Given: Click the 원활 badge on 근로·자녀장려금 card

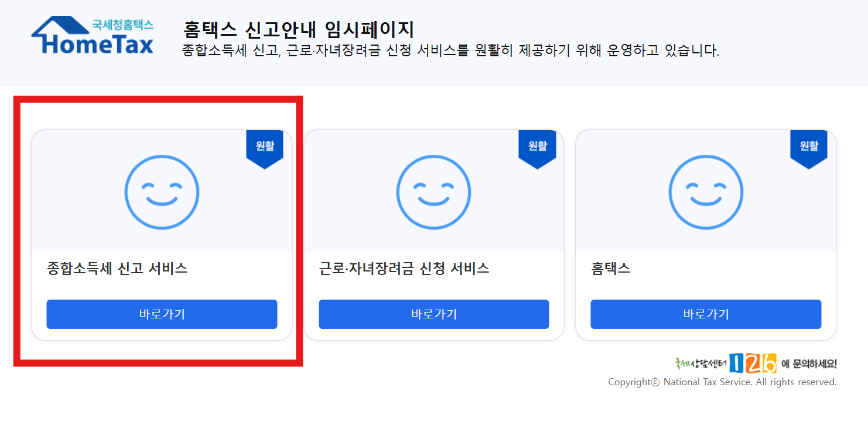Looking at the screenshot, I should coord(536,147).
